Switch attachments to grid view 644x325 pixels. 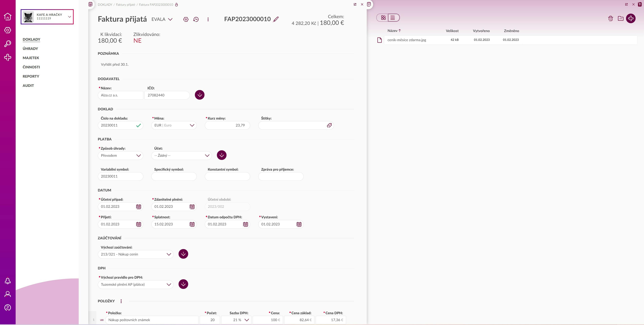tap(383, 17)
